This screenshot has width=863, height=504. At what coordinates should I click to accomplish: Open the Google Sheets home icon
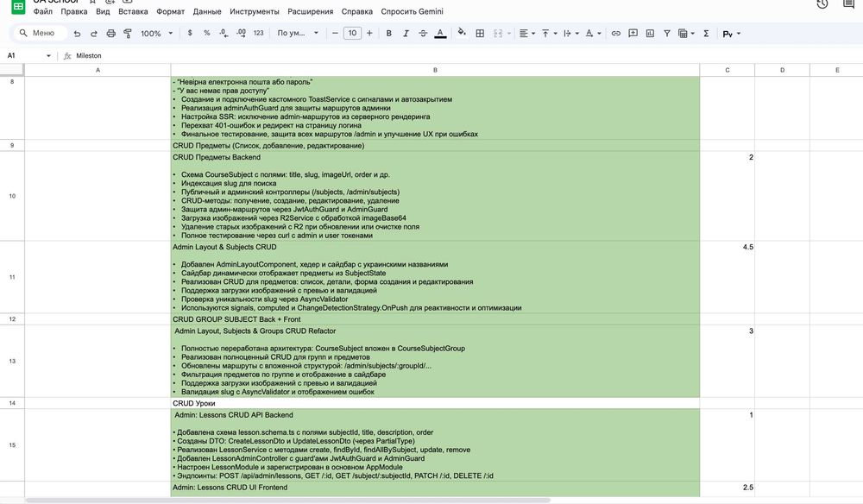click(18, 7)
